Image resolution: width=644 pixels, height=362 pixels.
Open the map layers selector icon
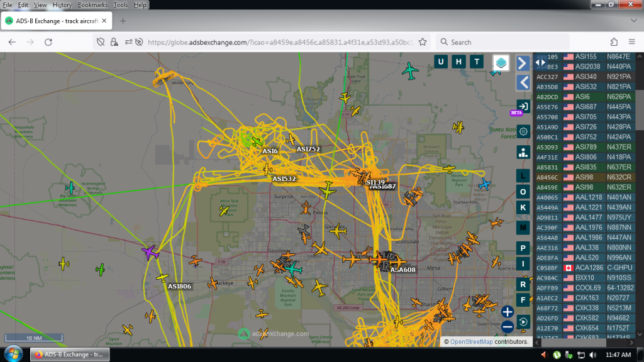(x=501, y=63)
